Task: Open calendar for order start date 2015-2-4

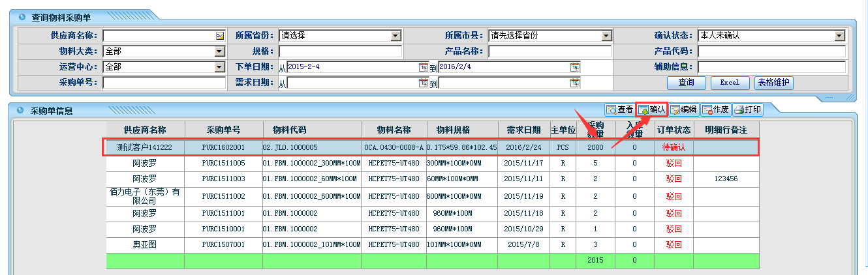Action: [423, 67]
